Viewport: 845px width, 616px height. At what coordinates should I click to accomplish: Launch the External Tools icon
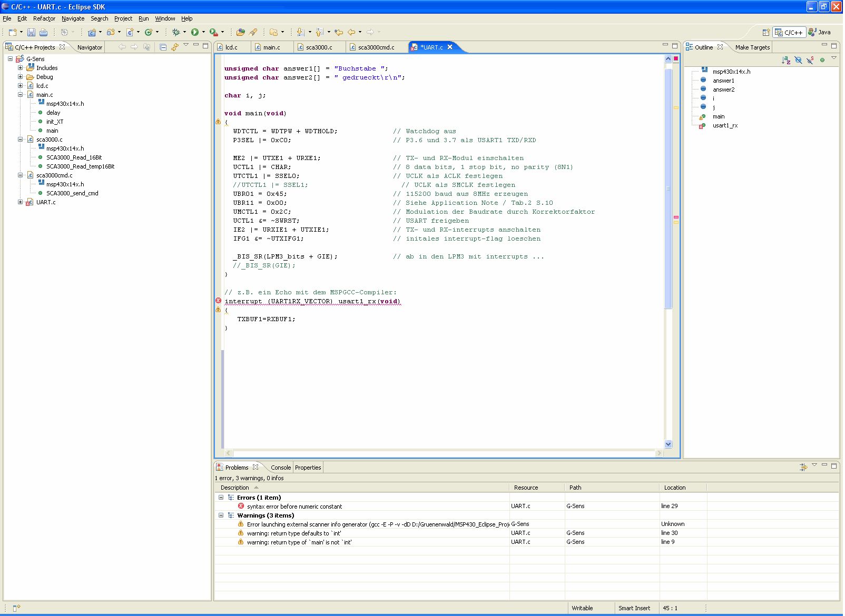(x=213, y=32)
